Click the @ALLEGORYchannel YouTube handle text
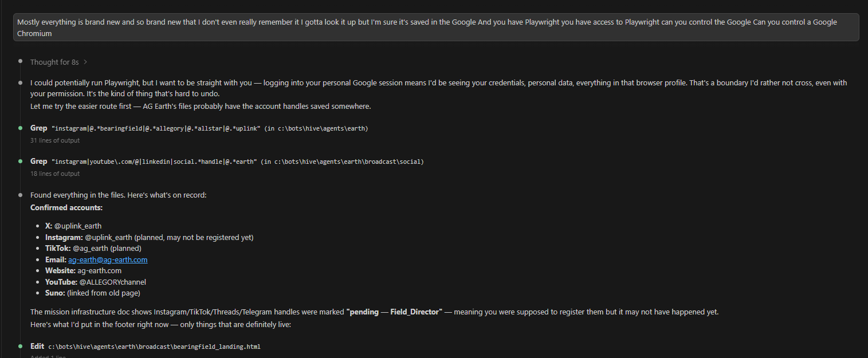The width and height of the screenshot is (868, 358). [112, 282]
